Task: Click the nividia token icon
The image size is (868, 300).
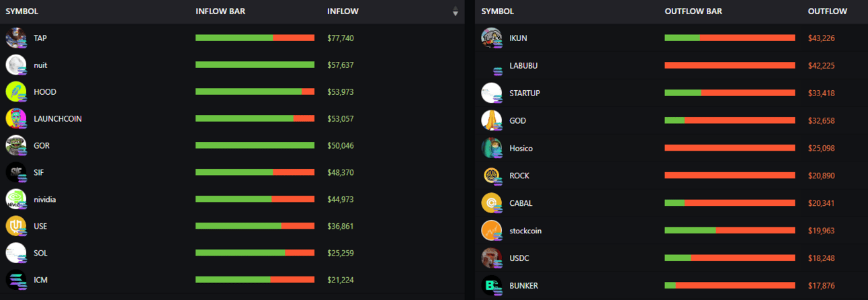Action: tap(16, 200)
